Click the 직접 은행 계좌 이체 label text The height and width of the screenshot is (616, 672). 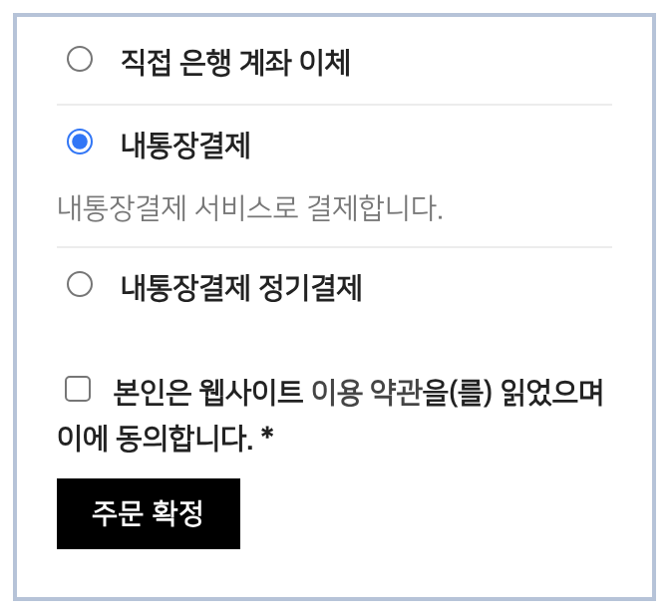pyautogui.click(x=235, y=63)
